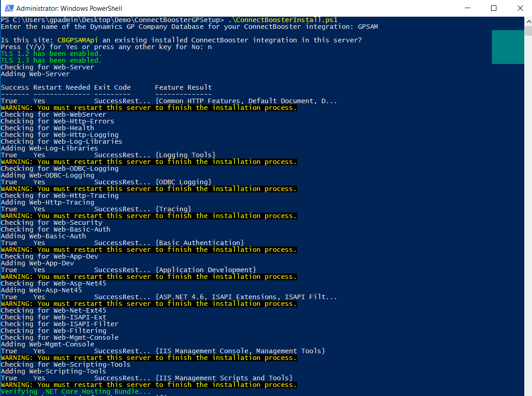Click the teal rectangle in console
532x396 pixels.
click(508, 47)
